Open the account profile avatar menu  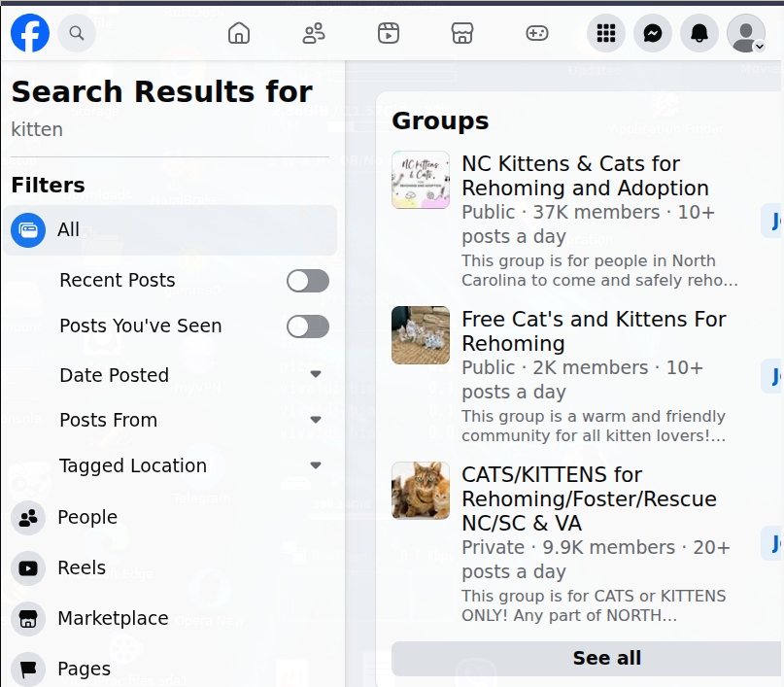coord(745,33)
